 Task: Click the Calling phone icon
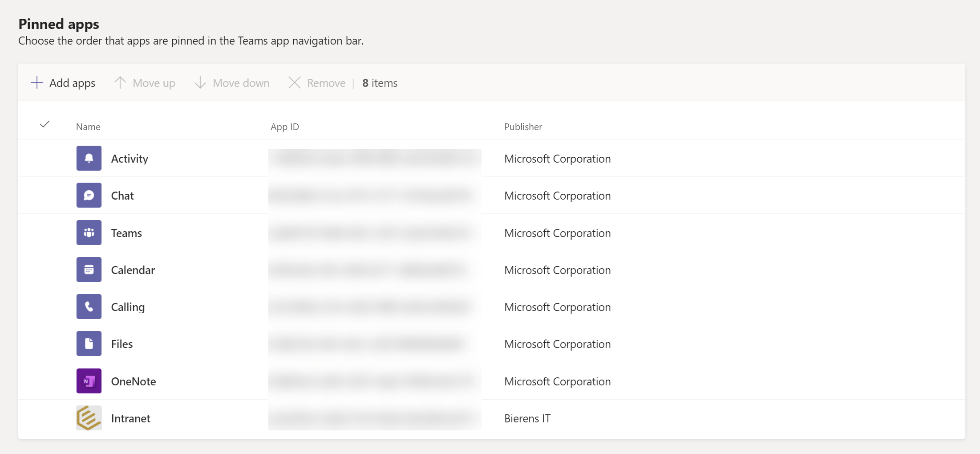coord(89,307)
